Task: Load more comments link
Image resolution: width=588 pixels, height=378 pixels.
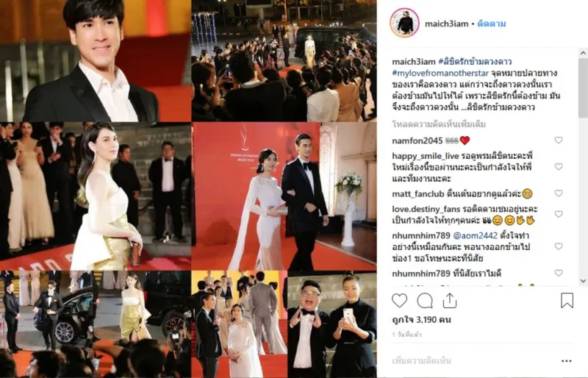Action: 439,124
